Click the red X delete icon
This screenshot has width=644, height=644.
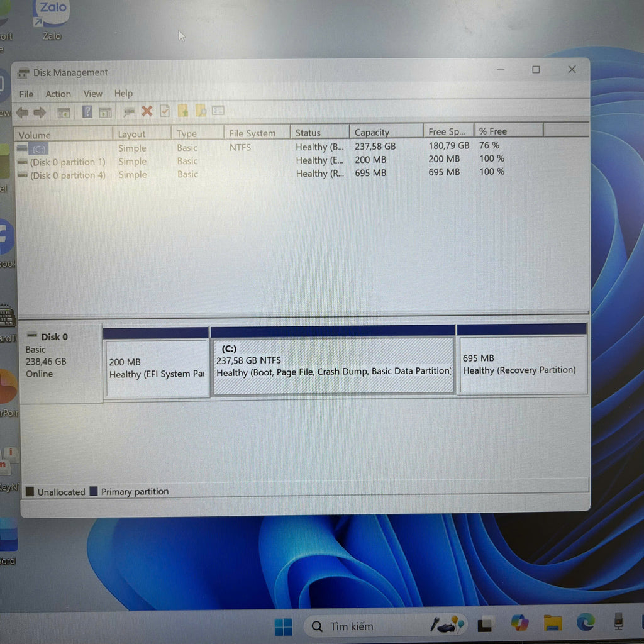(147, 111)
